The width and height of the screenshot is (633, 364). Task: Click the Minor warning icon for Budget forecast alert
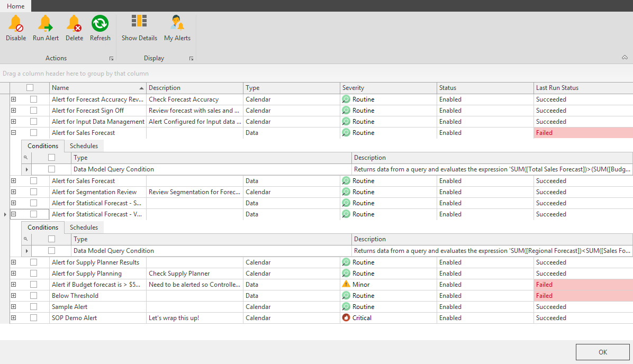point(346,284)
